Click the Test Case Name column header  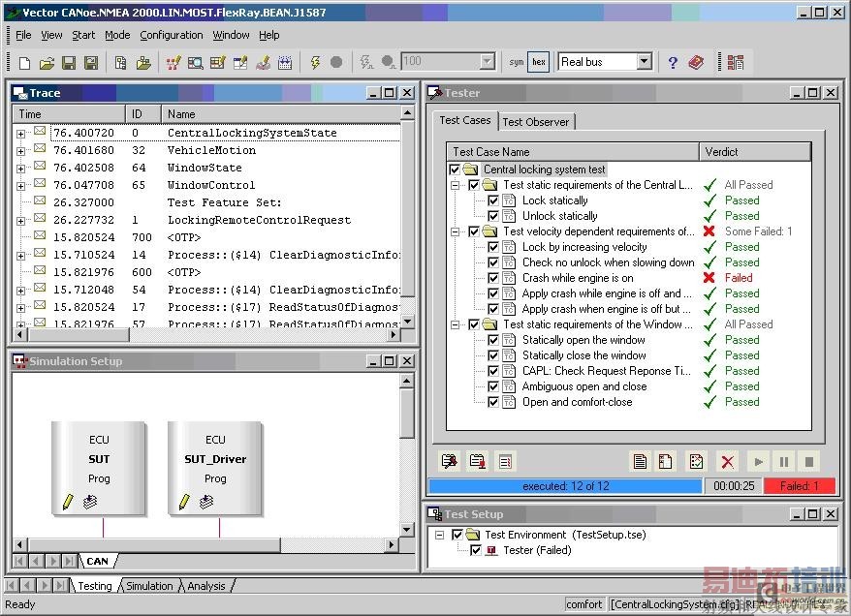573,152
